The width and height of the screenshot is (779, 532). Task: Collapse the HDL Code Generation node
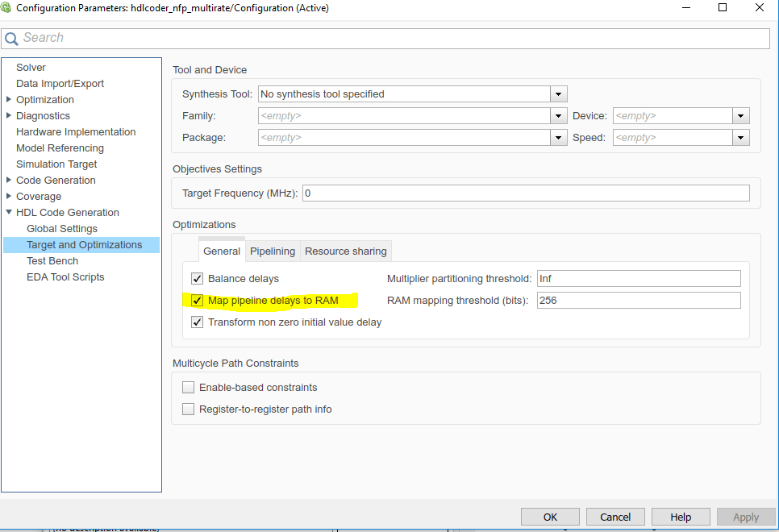8,212
